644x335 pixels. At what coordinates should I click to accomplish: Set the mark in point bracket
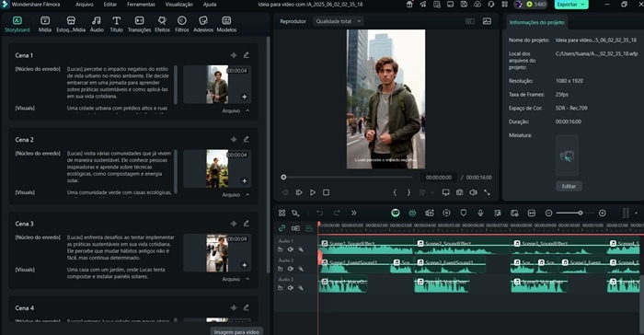[x=395, y=192]
